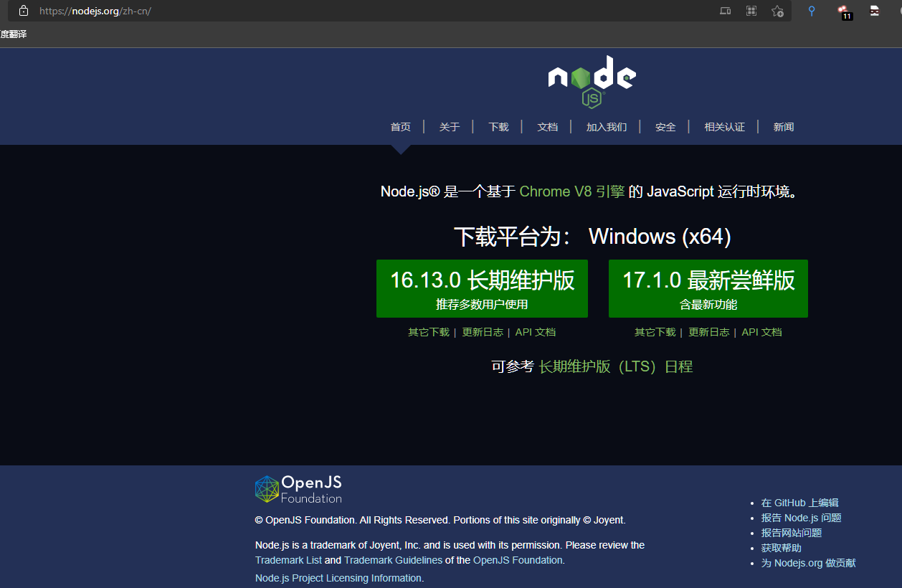The width and height of the screenshot is (902, 588).
Task: Click the 下载平台为： Windows (x64) heading
Action: (592, 237)
